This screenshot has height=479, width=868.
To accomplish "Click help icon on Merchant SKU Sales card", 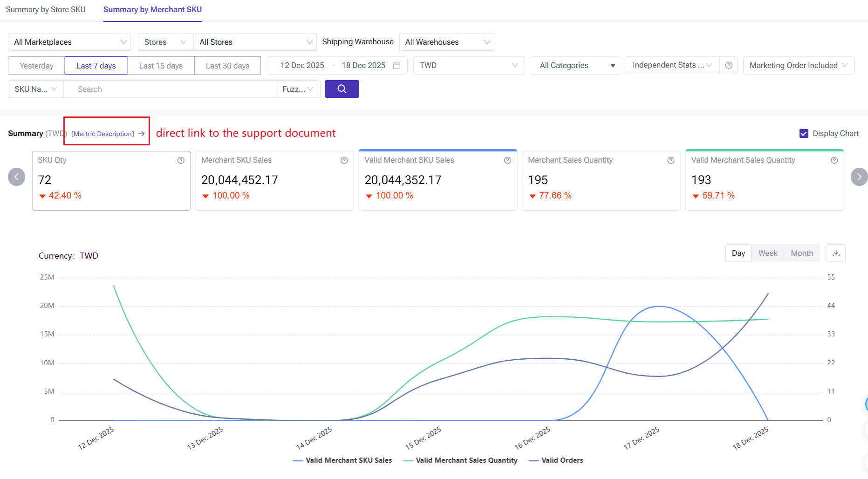I will pyautogui.click(x=344, y=160).
